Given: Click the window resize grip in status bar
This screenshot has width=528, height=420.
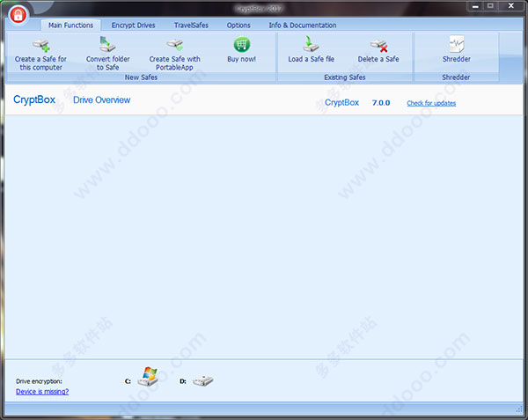Looking at the screenshot, I should [519, 409].
